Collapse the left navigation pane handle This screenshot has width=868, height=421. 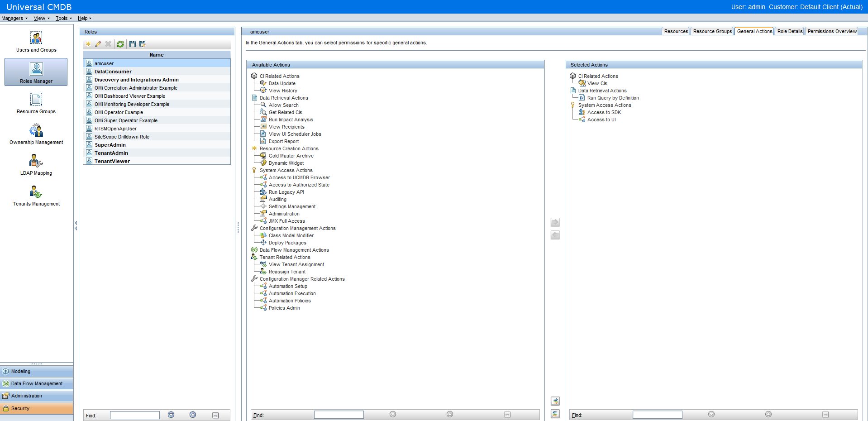tap(76, 225)
